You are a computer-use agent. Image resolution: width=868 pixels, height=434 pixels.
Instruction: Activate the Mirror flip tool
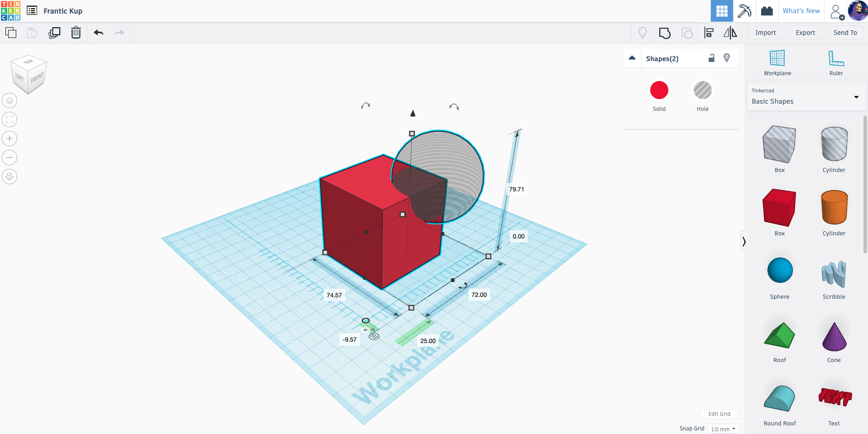[730, 33]
